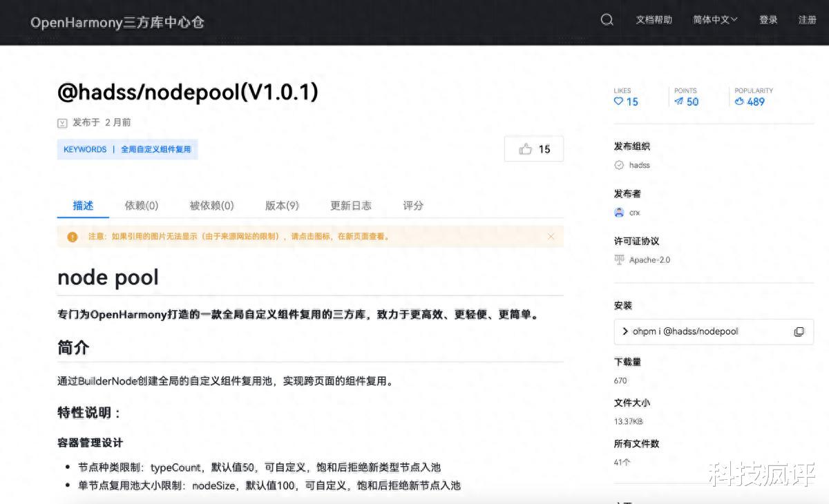Click the publish date hourglass icon
Viewport: 829px width, 504px height.
[62, 123]
